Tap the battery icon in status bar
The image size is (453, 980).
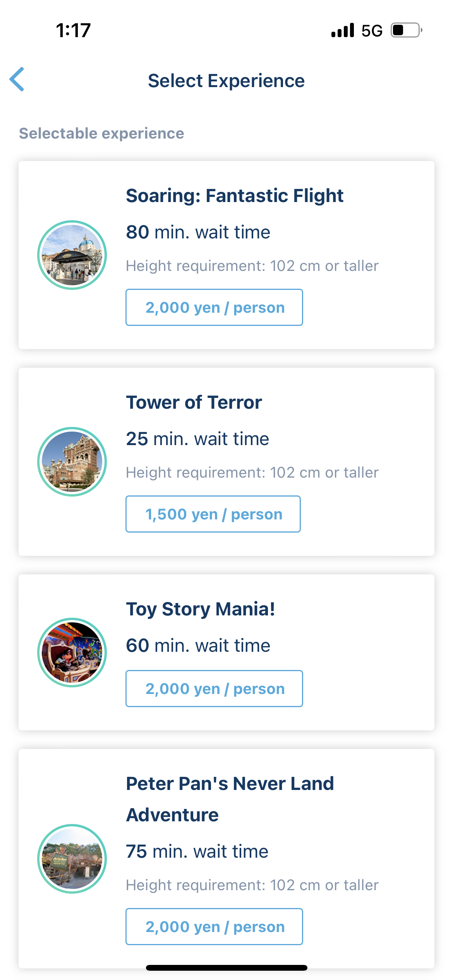pyautogui.click(x=406, y=30)
